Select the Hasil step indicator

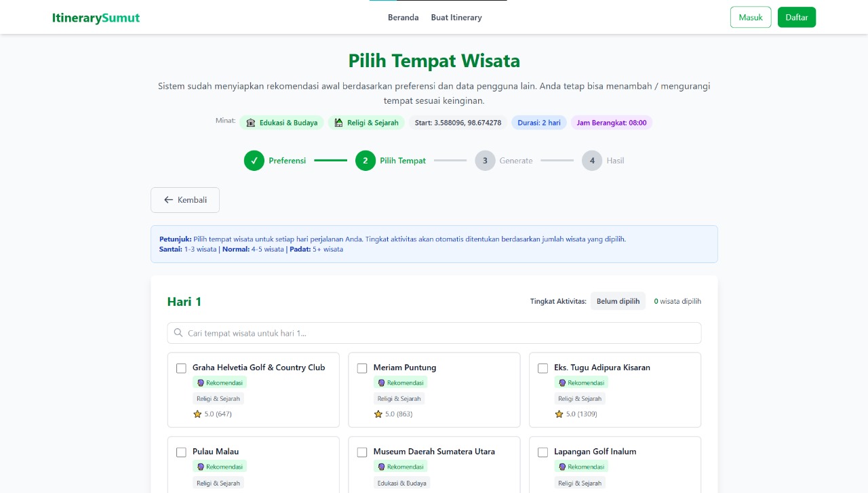(591, 161)
